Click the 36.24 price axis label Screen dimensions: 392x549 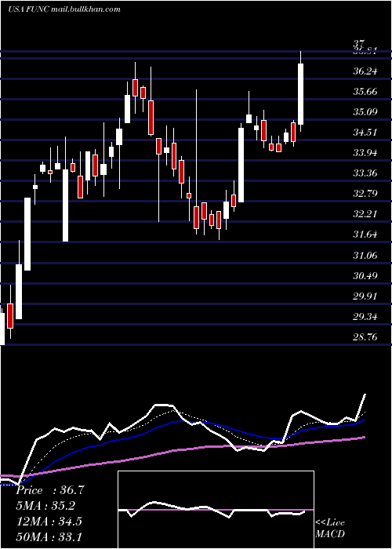click(x=365, y=71)
